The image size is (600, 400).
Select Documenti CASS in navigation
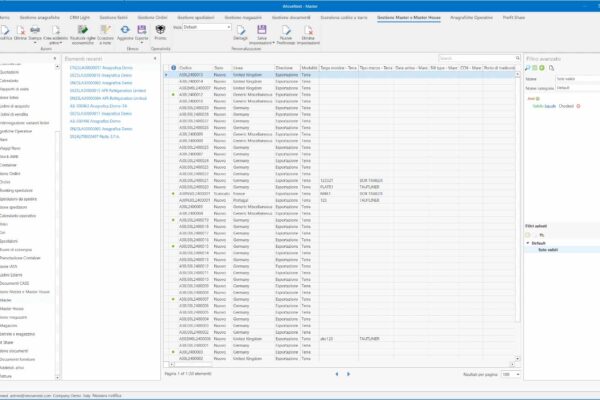15,283
